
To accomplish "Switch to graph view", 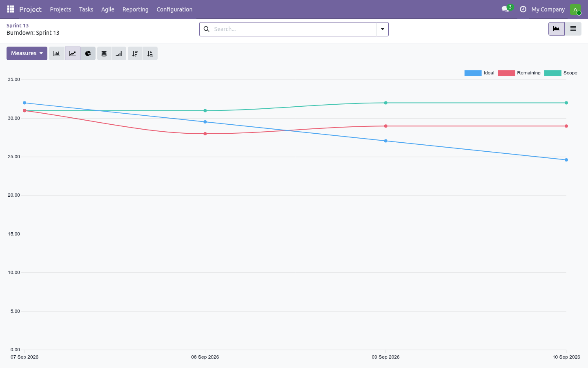I will point(557,29).
